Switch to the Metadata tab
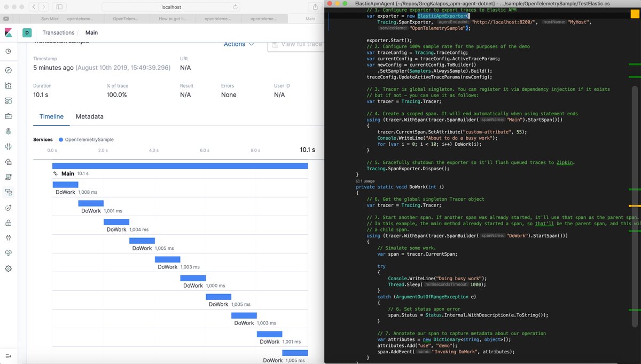The height and width of the screenshot is (364, 641). (89, 116)
